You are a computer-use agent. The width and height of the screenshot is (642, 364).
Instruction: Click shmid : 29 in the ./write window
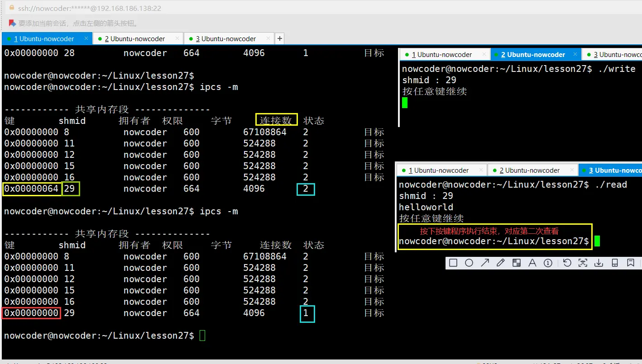coord(429,80)
